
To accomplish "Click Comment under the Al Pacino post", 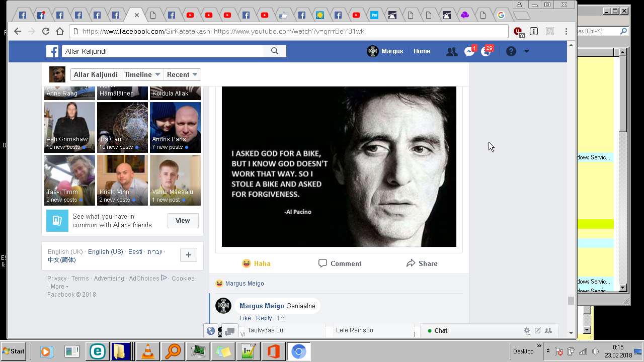I will [340, 263].
